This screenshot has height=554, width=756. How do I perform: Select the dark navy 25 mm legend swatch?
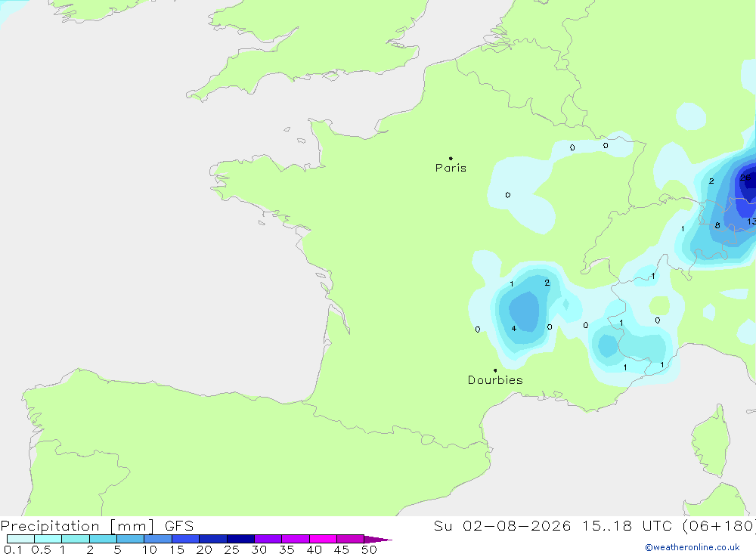pos(240,539)
